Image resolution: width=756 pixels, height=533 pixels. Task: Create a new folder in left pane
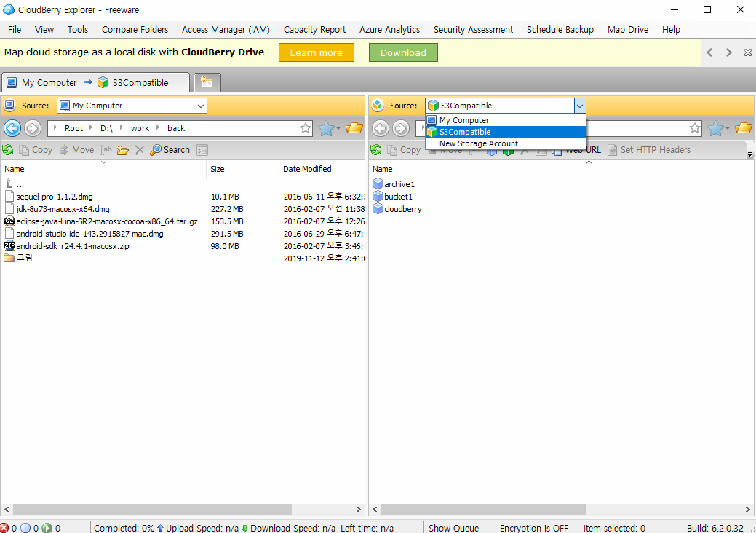click(x=122, y=150)
